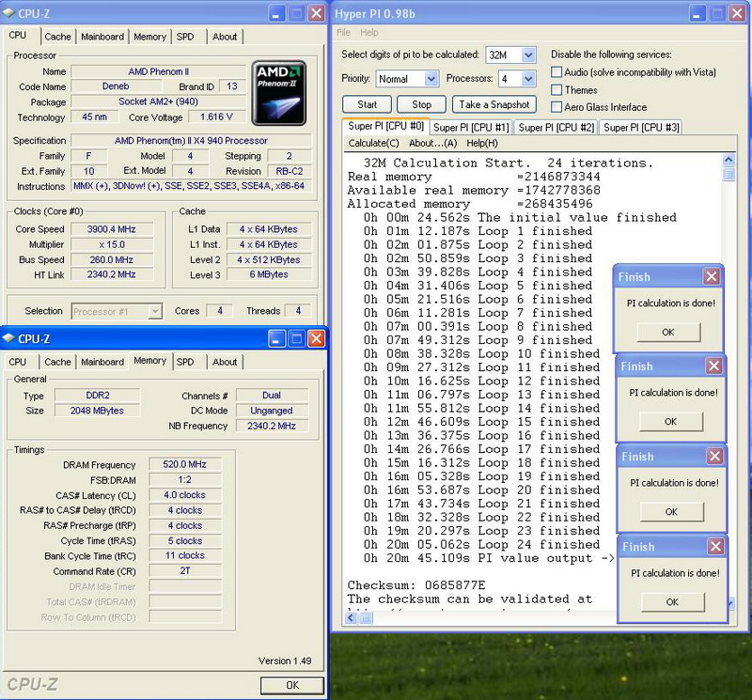Toggle the Themes checkbox
The height and width of the screenshot is (700, 752).
coord(556,90)
